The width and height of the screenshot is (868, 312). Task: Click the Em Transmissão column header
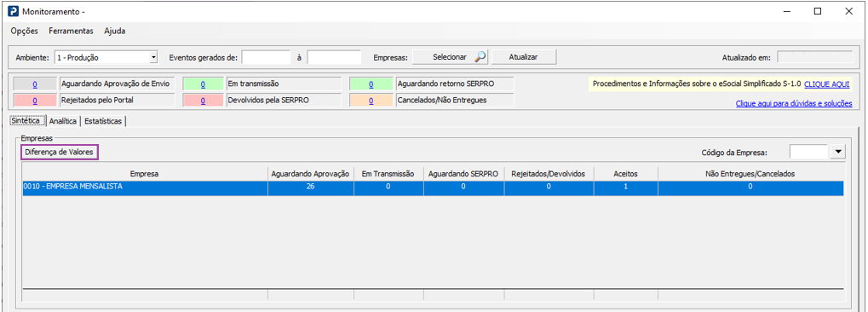pyautogui.click(x=388, y=173)
